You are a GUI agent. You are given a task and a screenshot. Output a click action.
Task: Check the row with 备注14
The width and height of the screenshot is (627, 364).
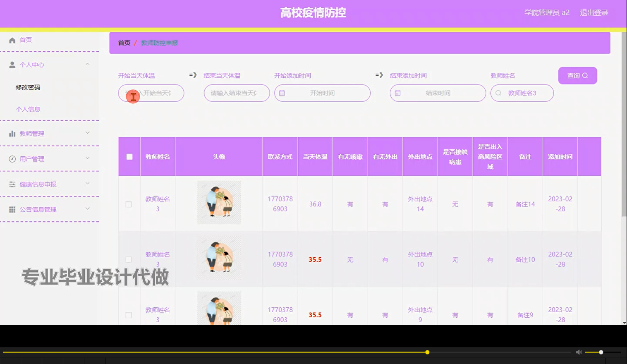pos(129,204)
